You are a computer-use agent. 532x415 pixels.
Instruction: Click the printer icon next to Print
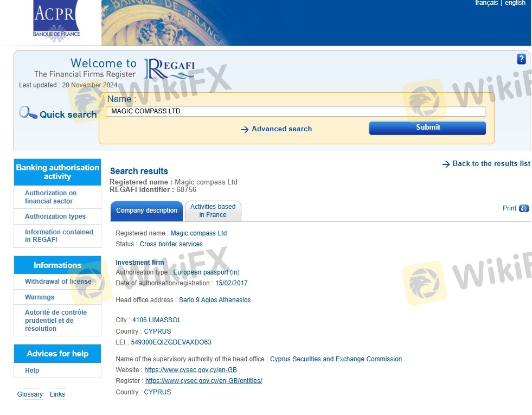524,208
